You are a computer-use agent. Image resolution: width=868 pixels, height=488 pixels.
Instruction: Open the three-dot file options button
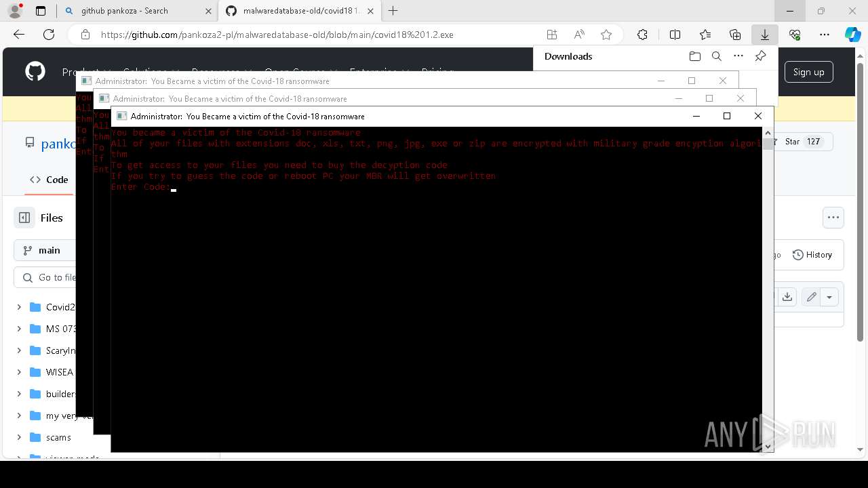click(833, 218)
